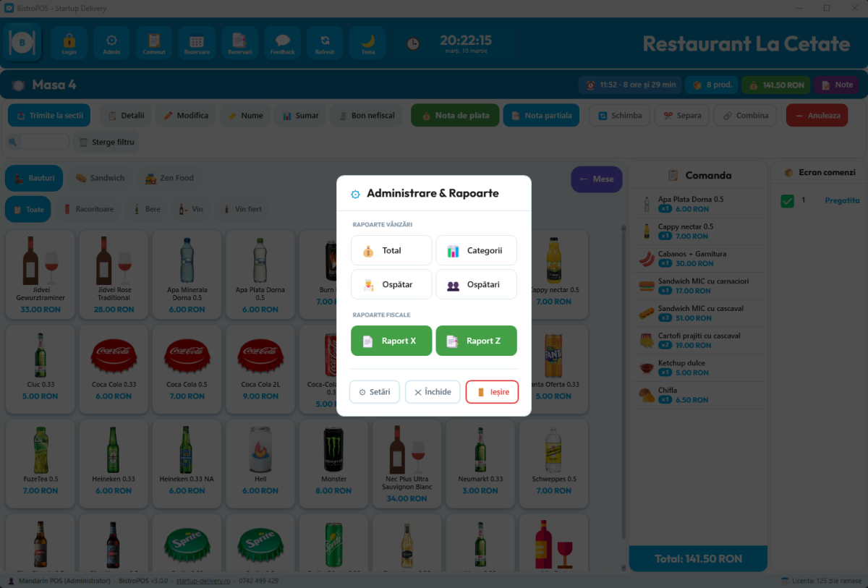This screenshot has height=588, width=868.
Task: Open the Total sales report
Action: click(x=391, y=250)
